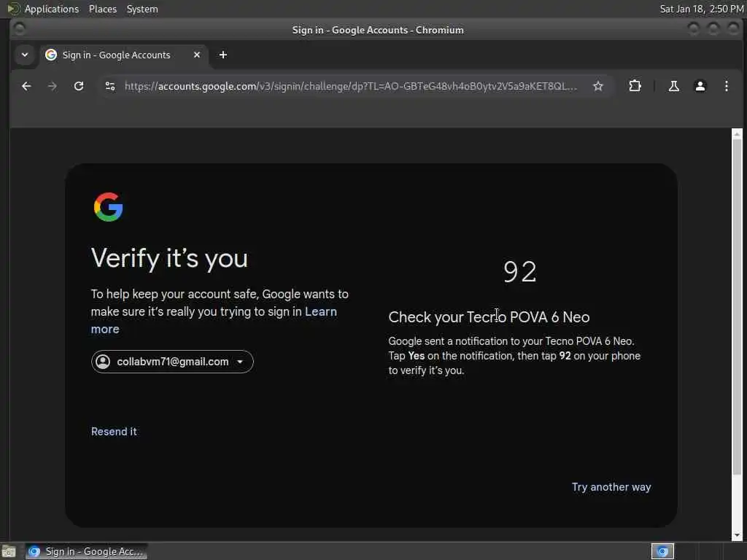Click the show desktop icon in bottom panel
This screenshot has width=747, height=560.
(x=8, y=551)
